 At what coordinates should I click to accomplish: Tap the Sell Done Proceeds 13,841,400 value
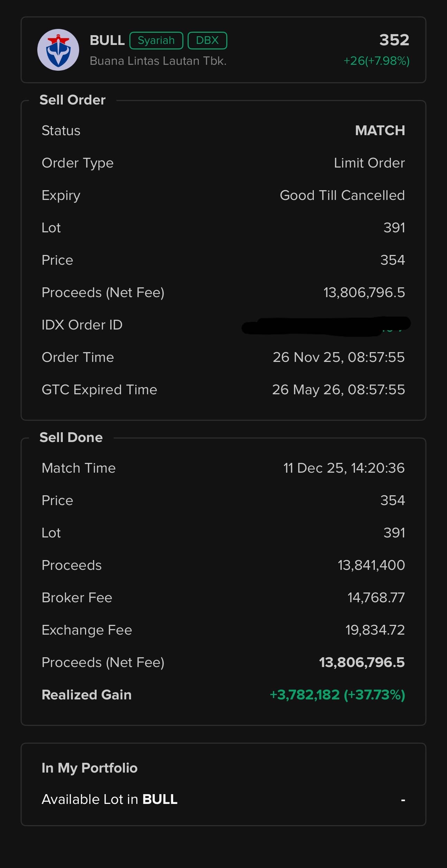[371, 565]
